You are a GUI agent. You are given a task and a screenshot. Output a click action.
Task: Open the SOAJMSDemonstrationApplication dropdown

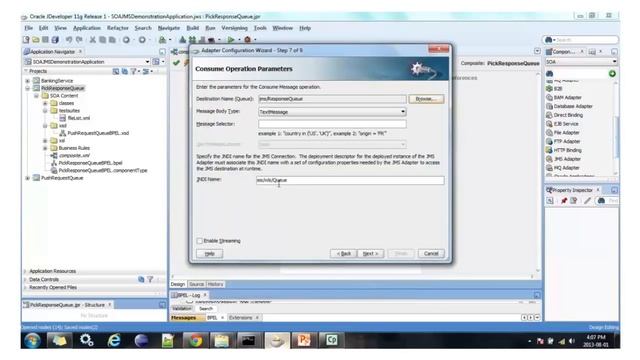pyautogui.click(x=147, y=62)
